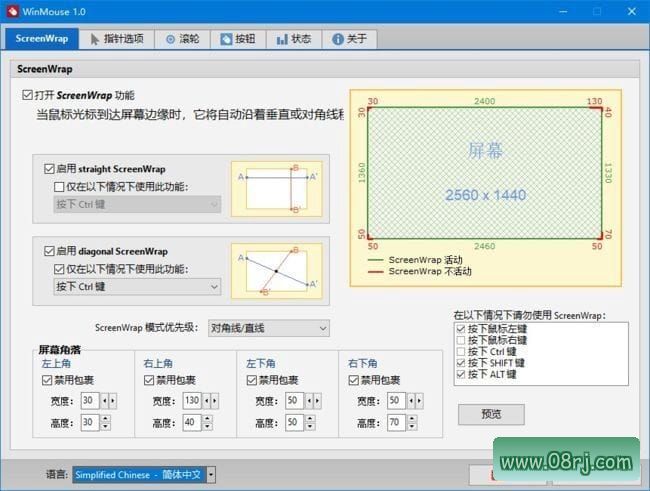The width and height of the screenshot is (650, 491).
Task: Increase 左上角 宽度 with right arrow
Action: [x=113, y=401]
